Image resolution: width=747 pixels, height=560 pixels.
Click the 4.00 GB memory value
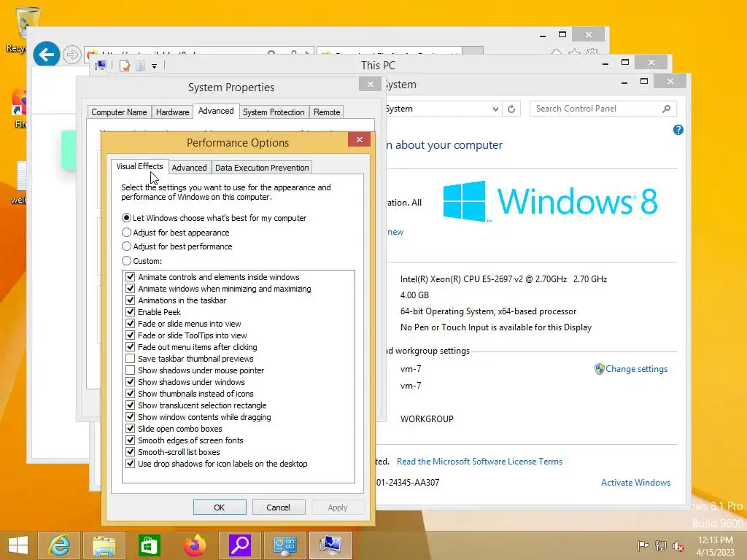click(414, 295)
